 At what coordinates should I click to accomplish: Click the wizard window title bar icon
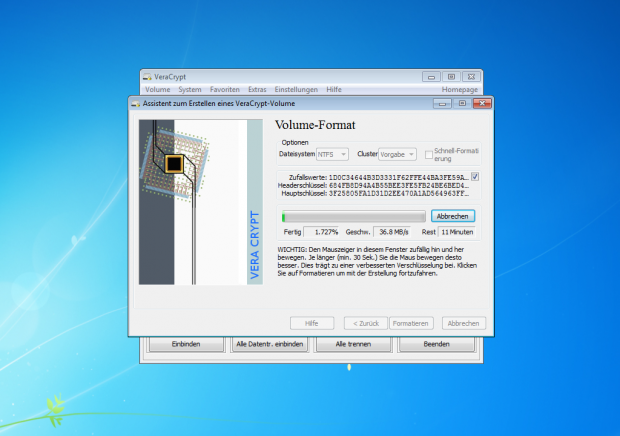(136, 104)
